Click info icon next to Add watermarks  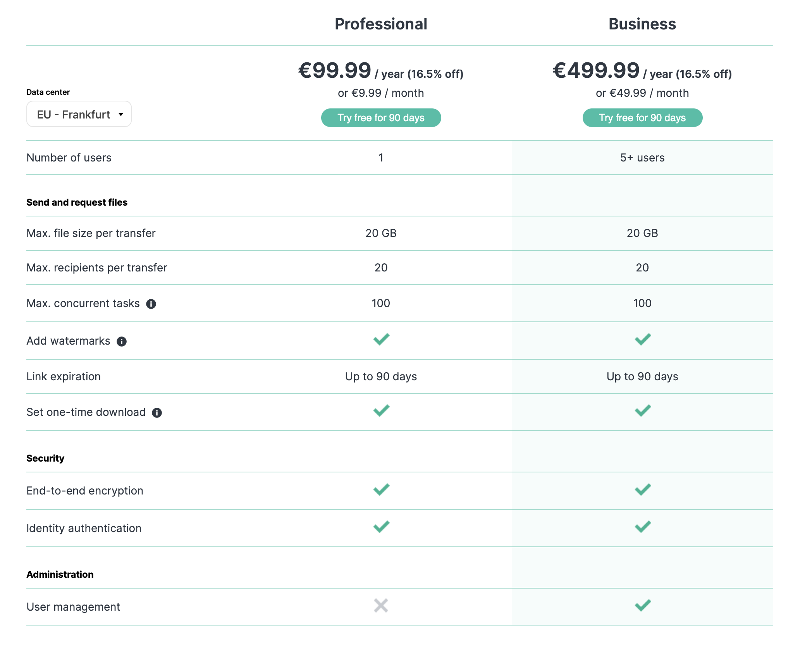[122, 342]
